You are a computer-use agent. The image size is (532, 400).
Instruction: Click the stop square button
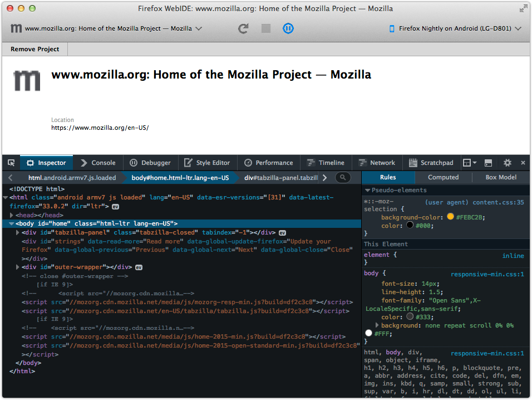[x=266, y=28]
